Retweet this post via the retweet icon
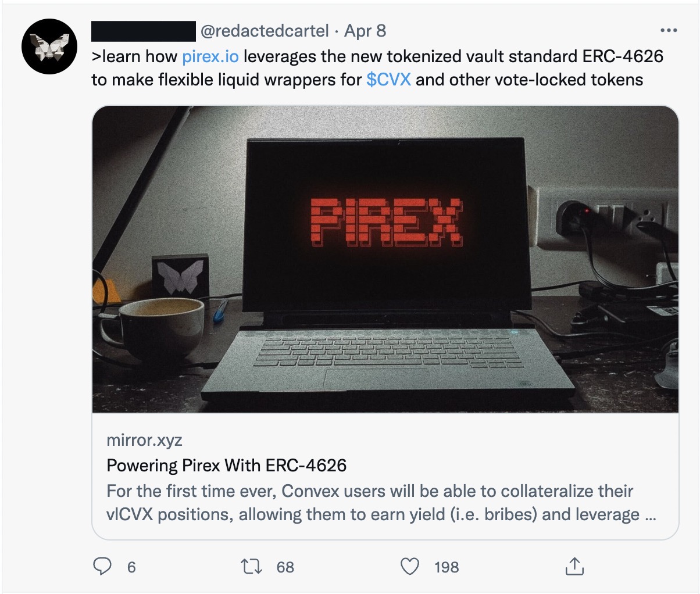700x594 pixels. [x=251, y=566]
